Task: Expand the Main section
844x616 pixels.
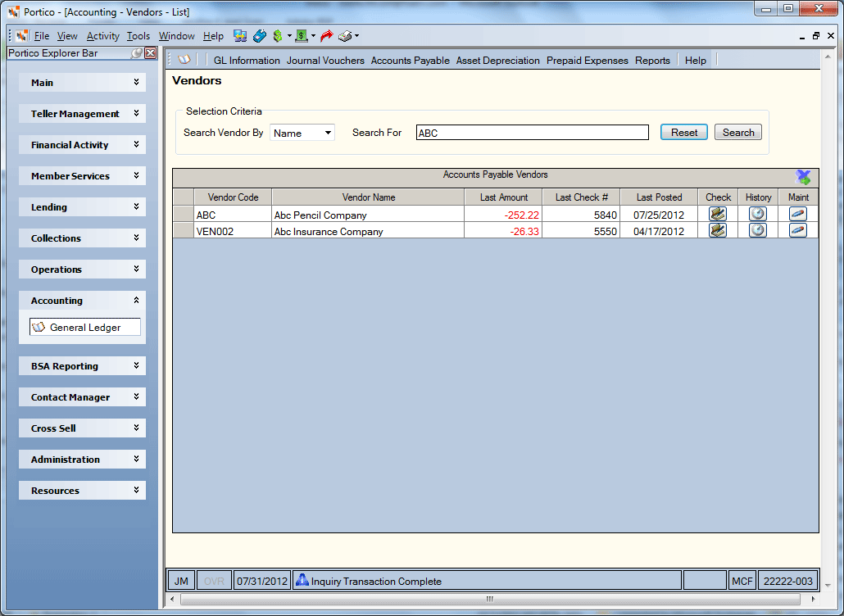Action: pos(83,82)
